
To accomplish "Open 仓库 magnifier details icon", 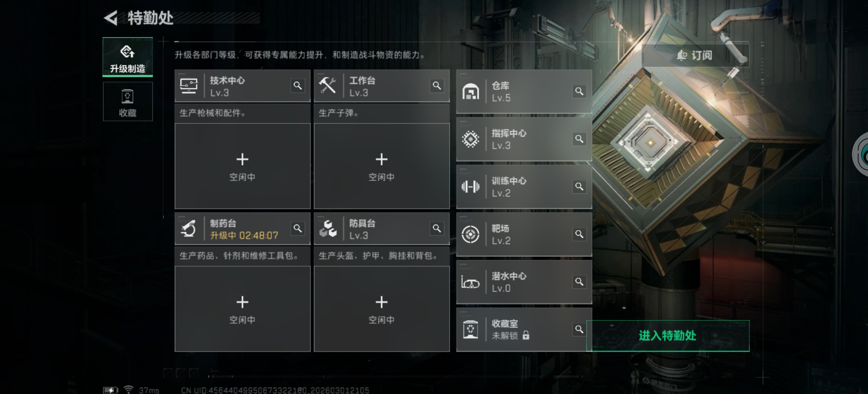I will 579,91.
